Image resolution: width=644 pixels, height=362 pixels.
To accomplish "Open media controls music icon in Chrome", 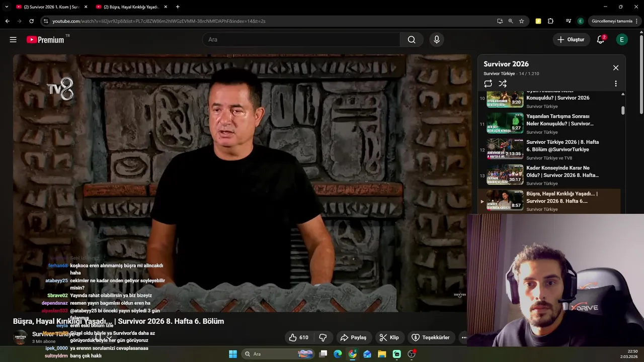I will 569,21.
